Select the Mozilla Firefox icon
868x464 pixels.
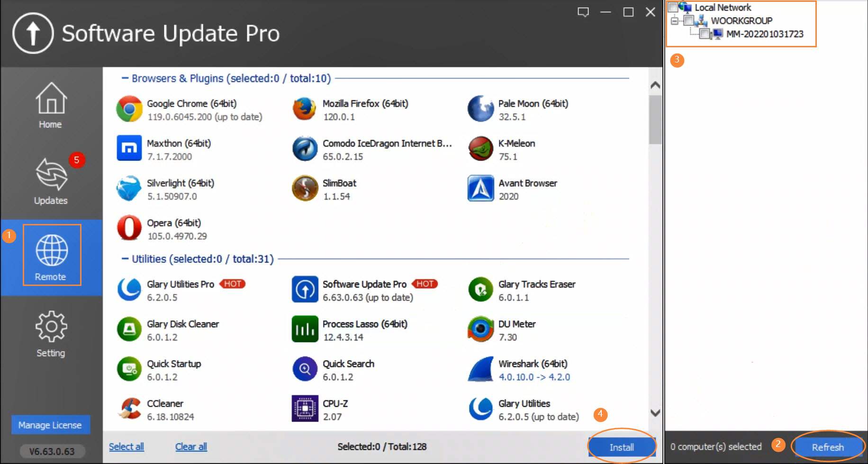coord(305,108)
